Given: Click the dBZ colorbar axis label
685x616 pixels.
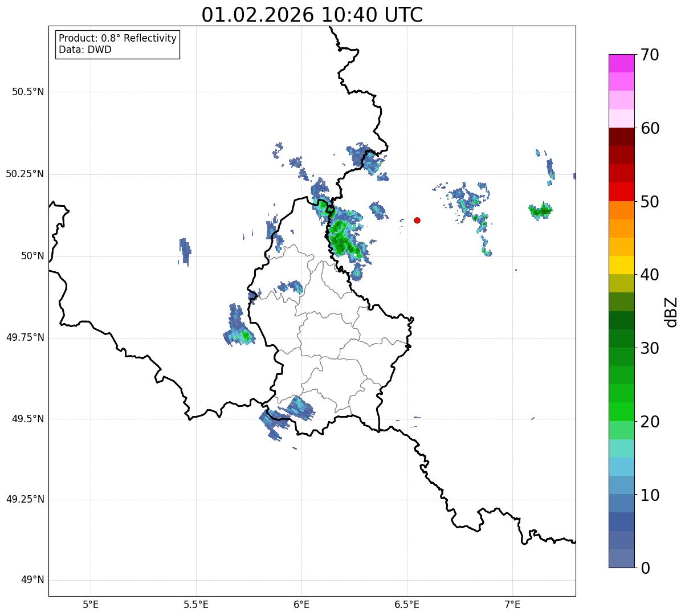Looking at the screenshot, I should pos(672,312).
